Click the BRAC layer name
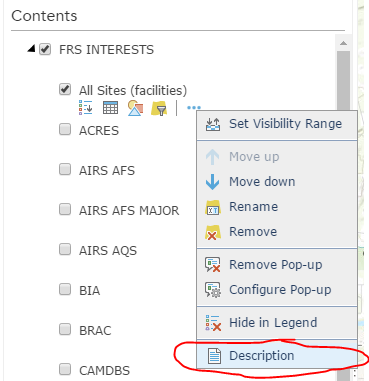The image size is (369, 381). click(95, 331)
